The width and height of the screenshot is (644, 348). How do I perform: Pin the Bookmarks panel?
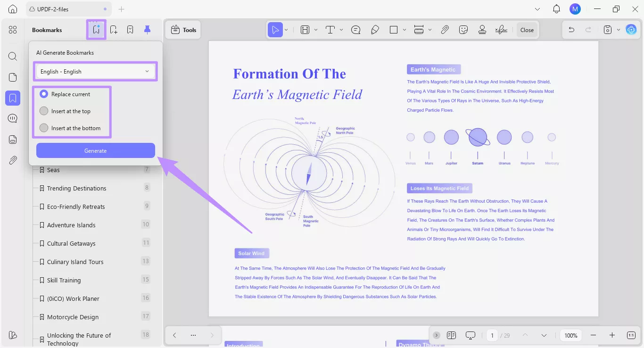point(147,29)
